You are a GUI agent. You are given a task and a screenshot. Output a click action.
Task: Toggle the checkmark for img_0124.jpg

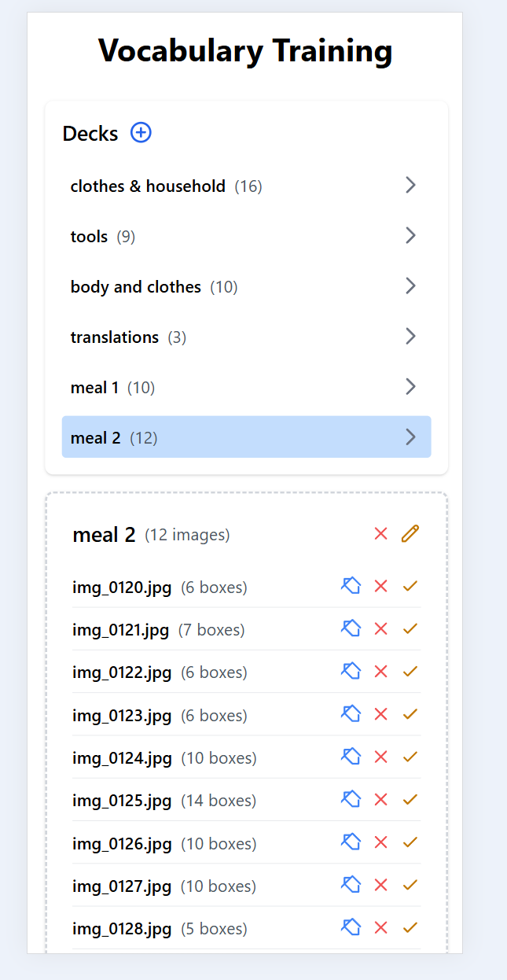tap(410, 757)
